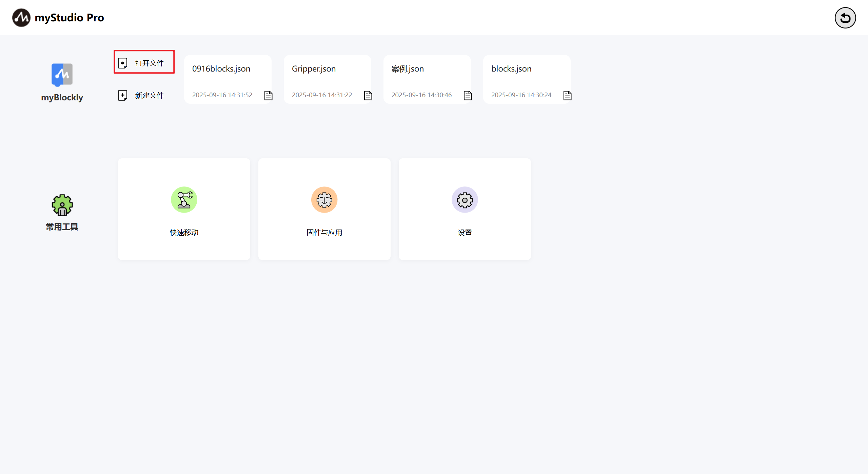Click the 固件与应用 orange chip icon
This screenshot has width=868, height=474.
tap(324, 200)
